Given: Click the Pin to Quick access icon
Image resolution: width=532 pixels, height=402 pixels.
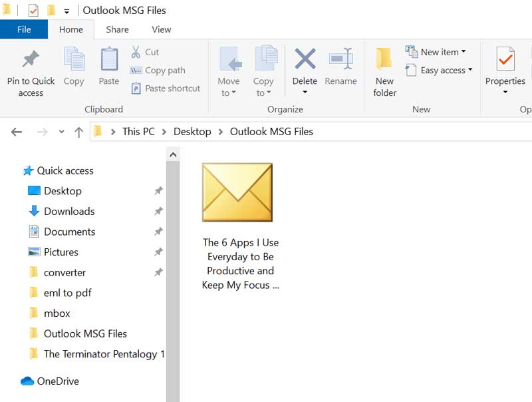Looking at the screenshot, I should coord(31,59).
